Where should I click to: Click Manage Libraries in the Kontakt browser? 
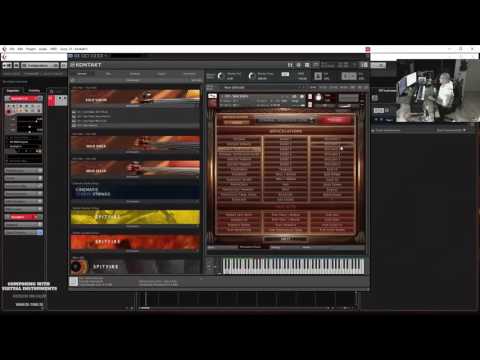point(133,80)
